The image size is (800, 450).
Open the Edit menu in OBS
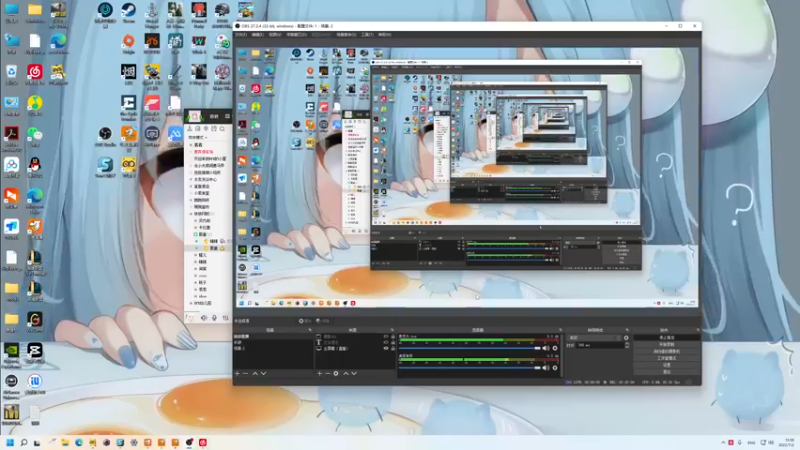click(258, 35)
